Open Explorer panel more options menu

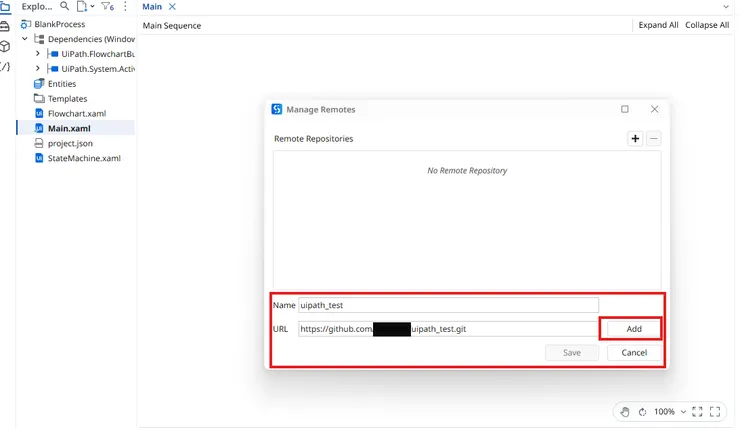125,6
